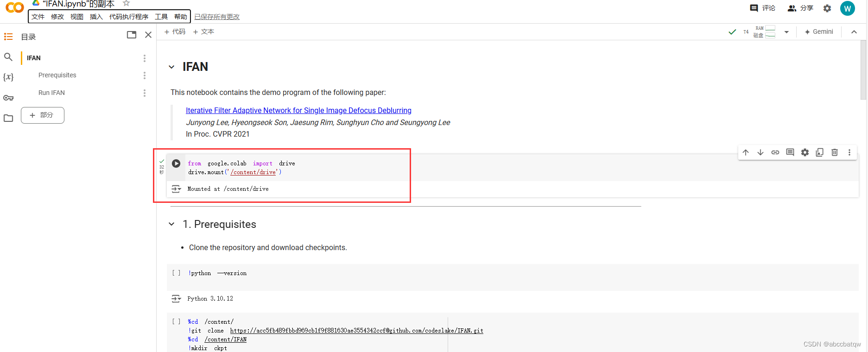
Task: Jump to Run IFAN section in contents
Action: (x=51, y=93)
